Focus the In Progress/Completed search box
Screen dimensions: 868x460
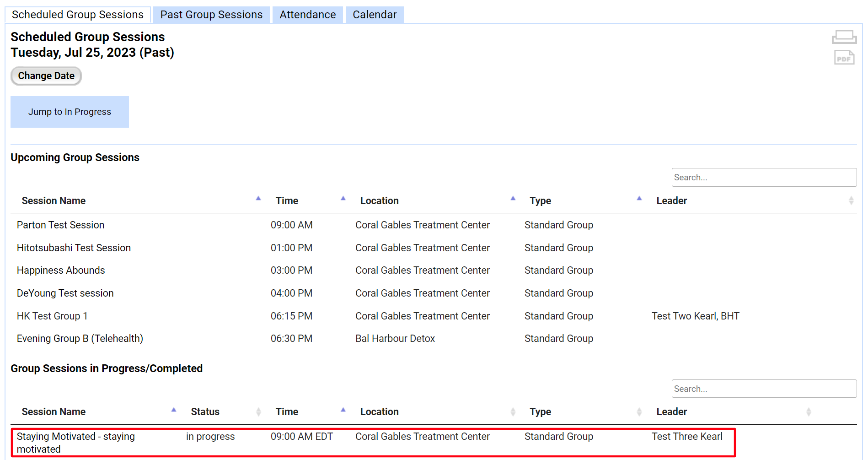click(x=763, y=389)
